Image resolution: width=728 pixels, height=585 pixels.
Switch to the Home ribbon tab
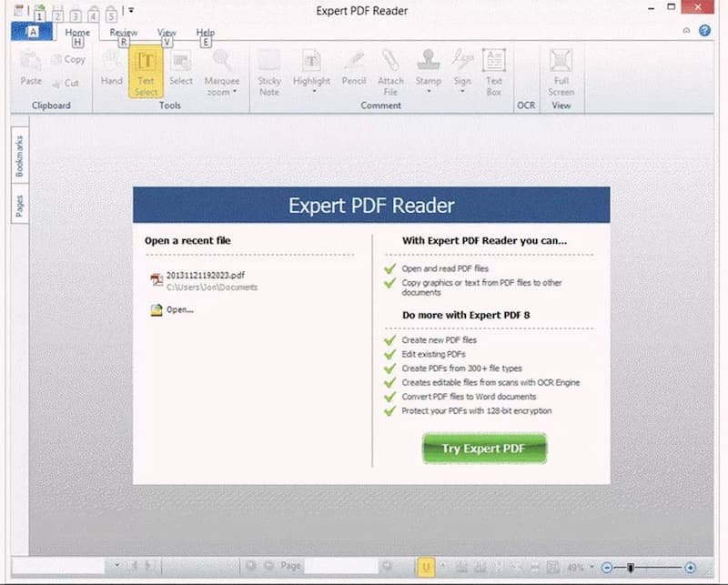coord(77,33)
